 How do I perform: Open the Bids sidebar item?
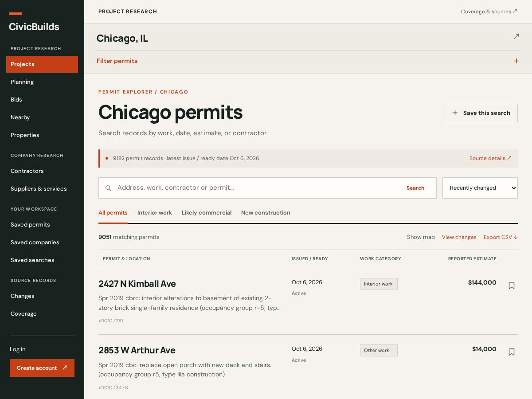point(42,100)
